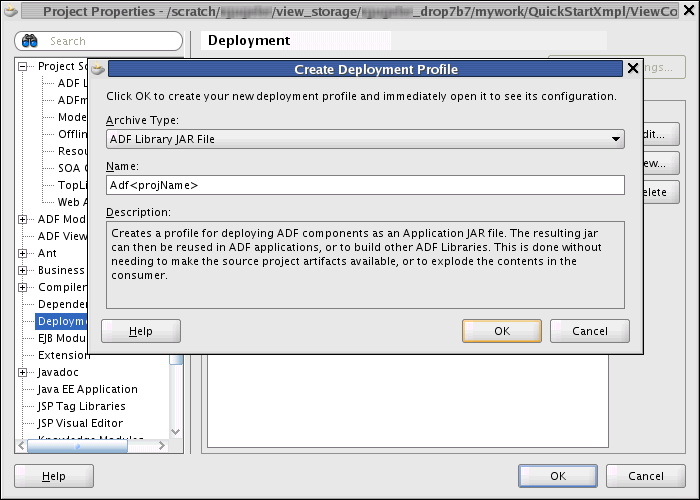The width and height of the screenshot is (700, 500).
Task: Select the Dependencies tree item
Action: pos(62,304)
